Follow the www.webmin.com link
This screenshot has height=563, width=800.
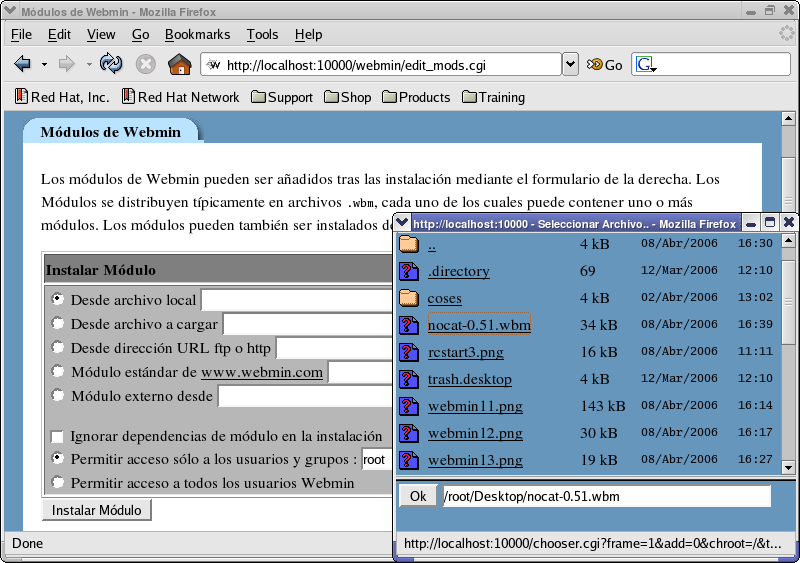coord(262,372)
